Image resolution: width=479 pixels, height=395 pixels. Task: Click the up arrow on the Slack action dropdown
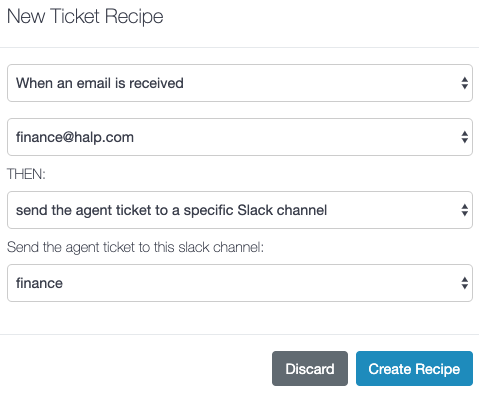465,207
